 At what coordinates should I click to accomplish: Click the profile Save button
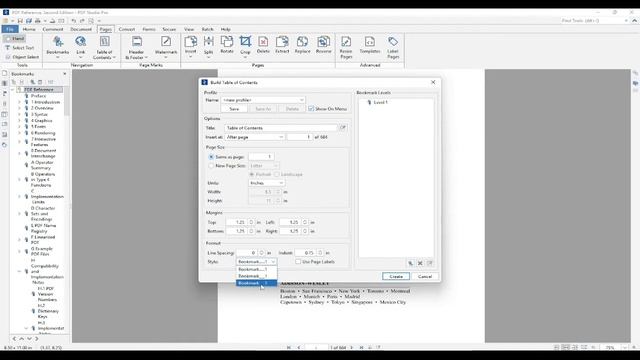(x=234, y=109)
